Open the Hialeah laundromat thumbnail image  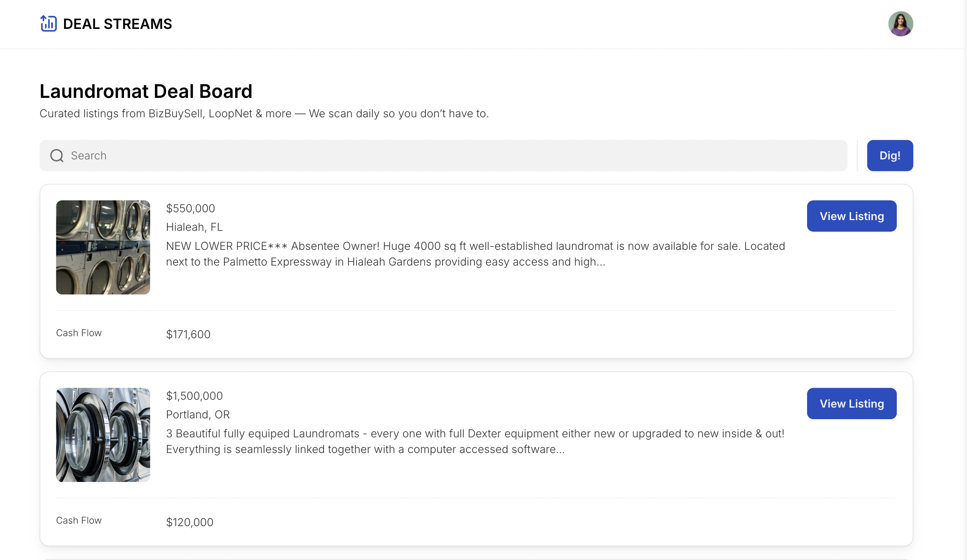click(103, 247)
